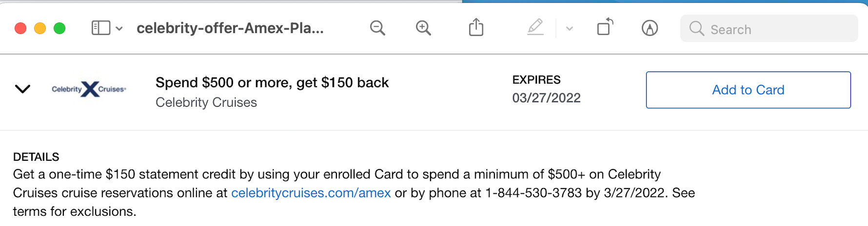Open the Share menu icon
Viewport: 868px width, 226px height.
click(x=476, y=27)
